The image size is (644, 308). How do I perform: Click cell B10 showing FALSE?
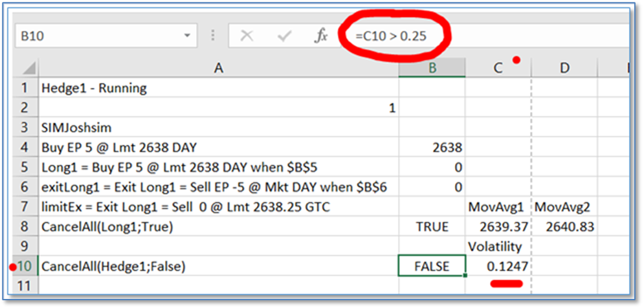[x=432, y=266]
